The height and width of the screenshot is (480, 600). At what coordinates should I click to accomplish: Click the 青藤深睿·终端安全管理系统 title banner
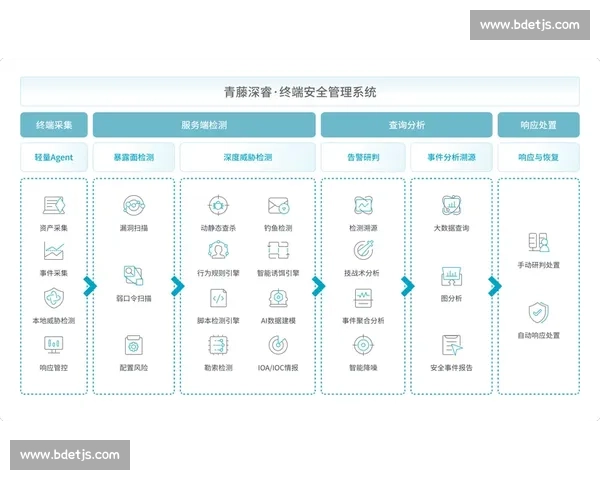[x=300, y=92]
